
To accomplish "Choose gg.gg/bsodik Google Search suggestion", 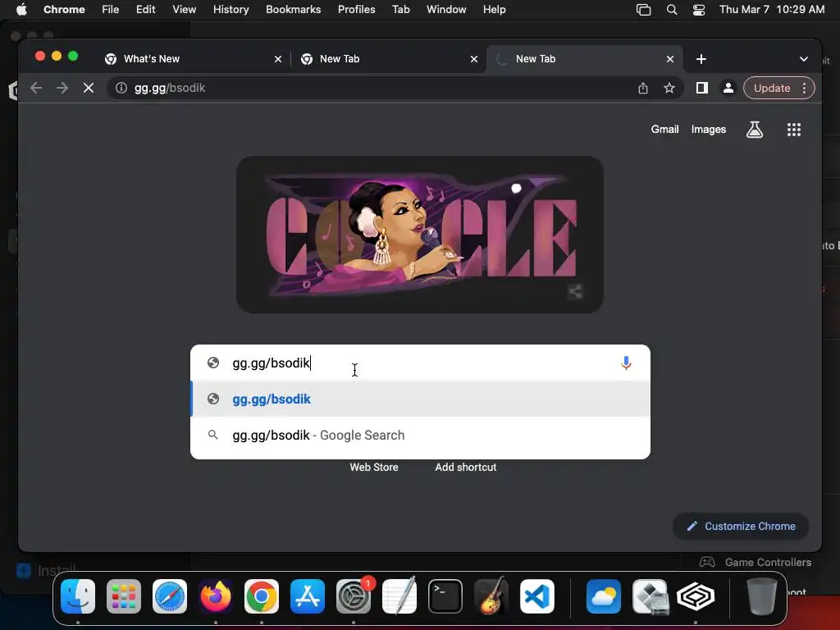I will (421, 435).
